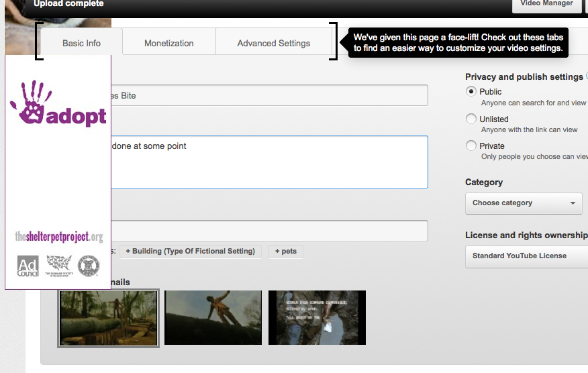The image size is (588, 373).
Task: Click the Upload complete status text
Action: [x=68, y=4]
